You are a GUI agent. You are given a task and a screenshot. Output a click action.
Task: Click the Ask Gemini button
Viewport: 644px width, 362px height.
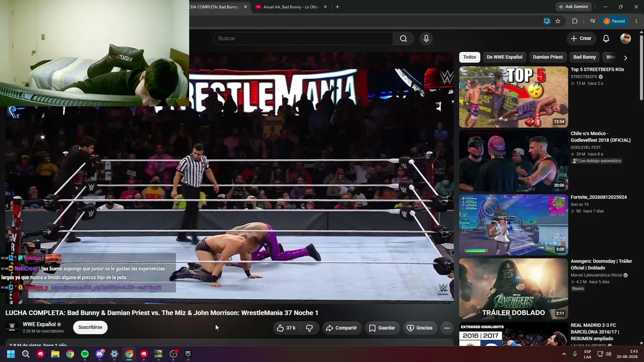573,7
